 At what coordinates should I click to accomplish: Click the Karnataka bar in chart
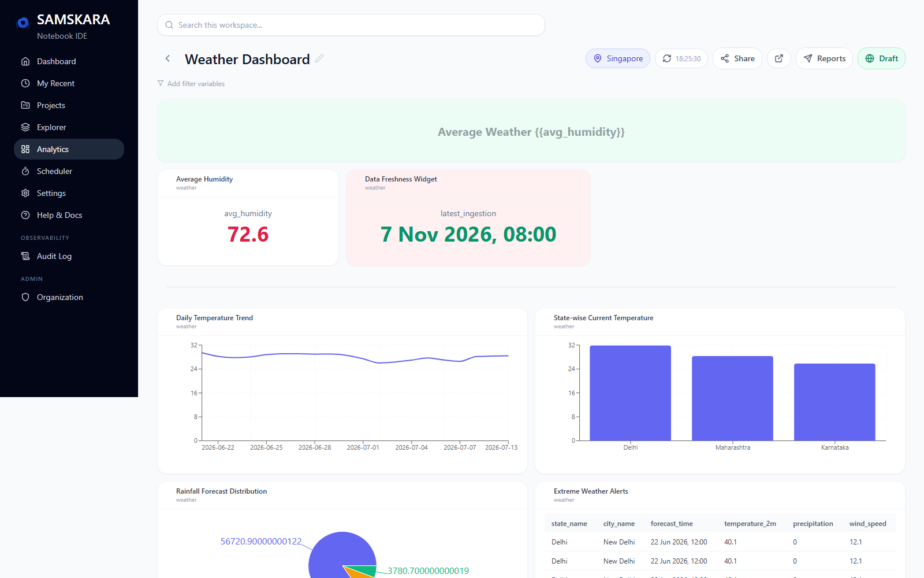click(834, 402)
